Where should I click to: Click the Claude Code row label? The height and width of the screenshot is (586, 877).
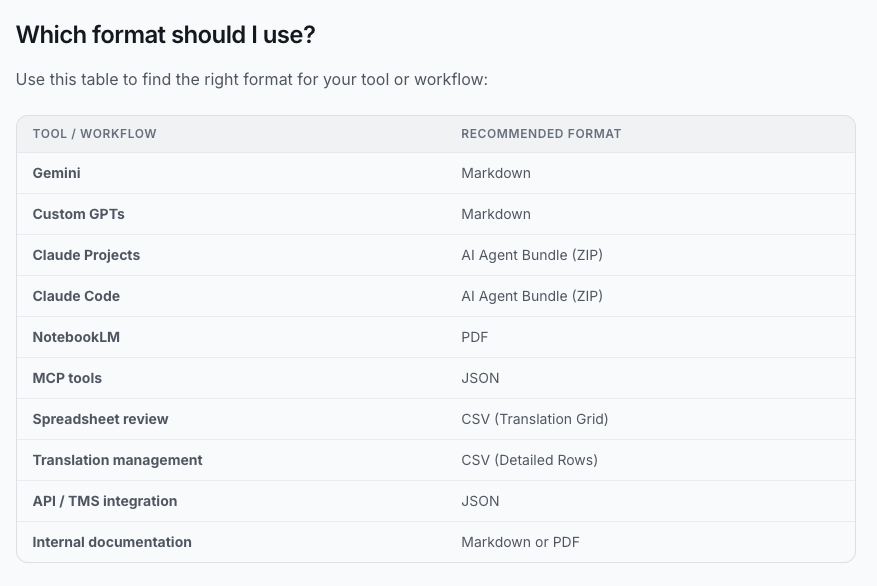[76, 296]
